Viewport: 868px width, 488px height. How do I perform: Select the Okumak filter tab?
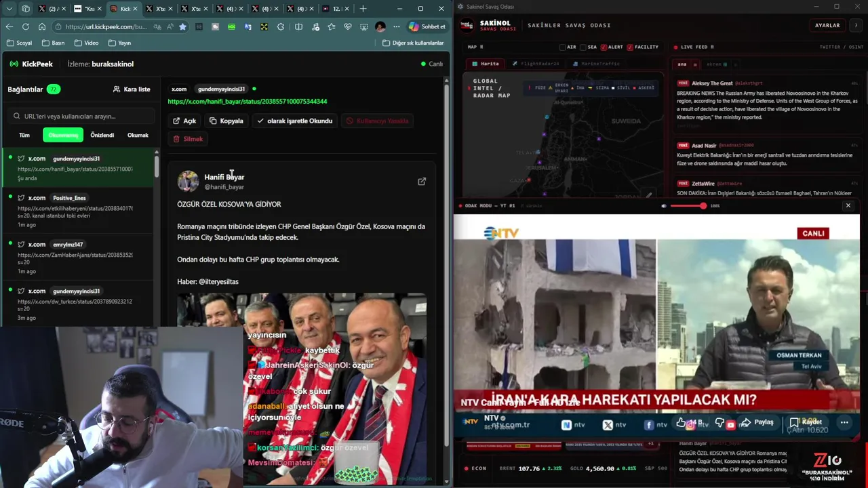pos(138,135)
